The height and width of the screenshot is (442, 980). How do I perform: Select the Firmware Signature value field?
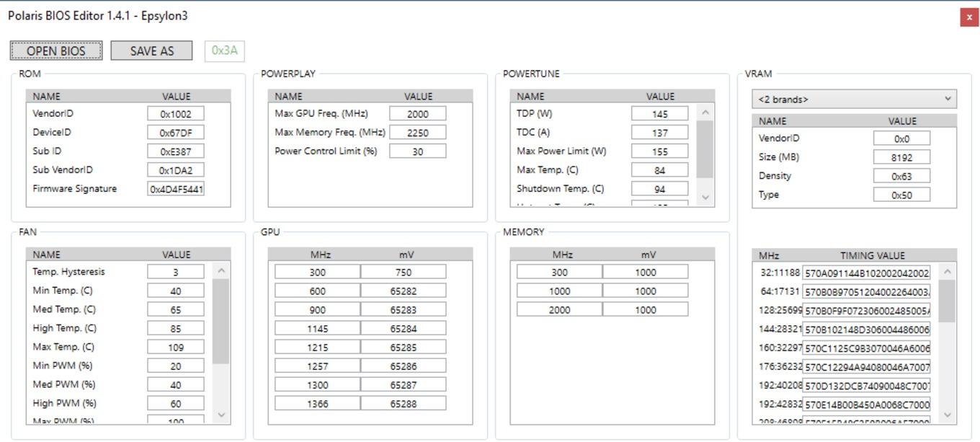[x=176, y=189]
